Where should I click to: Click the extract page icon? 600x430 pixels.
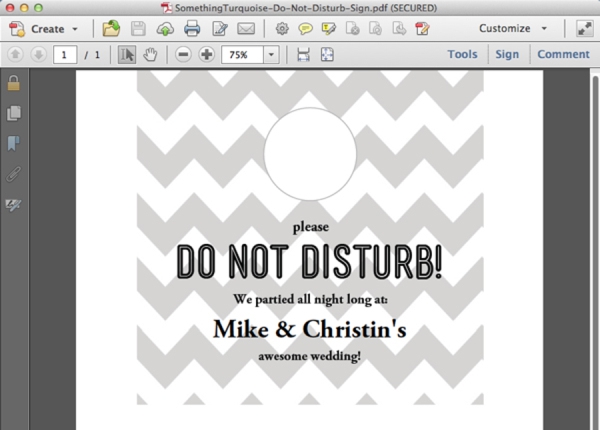tap(399, 29)
